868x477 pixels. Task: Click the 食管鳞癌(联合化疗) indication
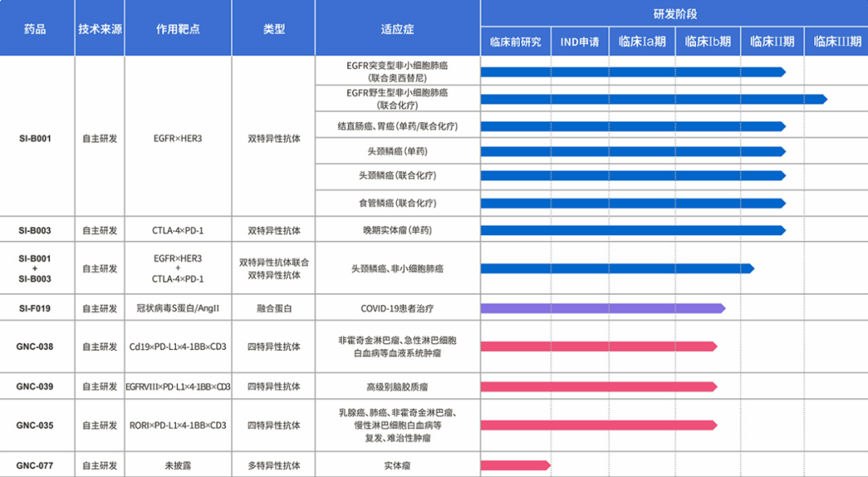(398, 203)
